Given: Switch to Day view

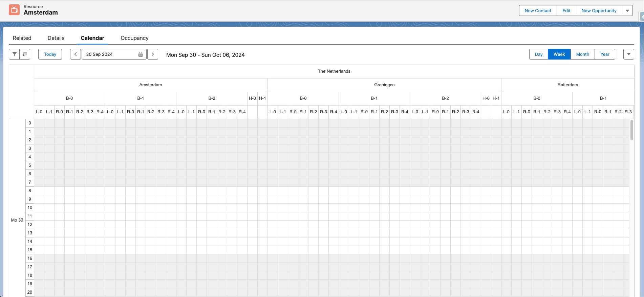Looking at the screenshot, I should coord(538,54).
